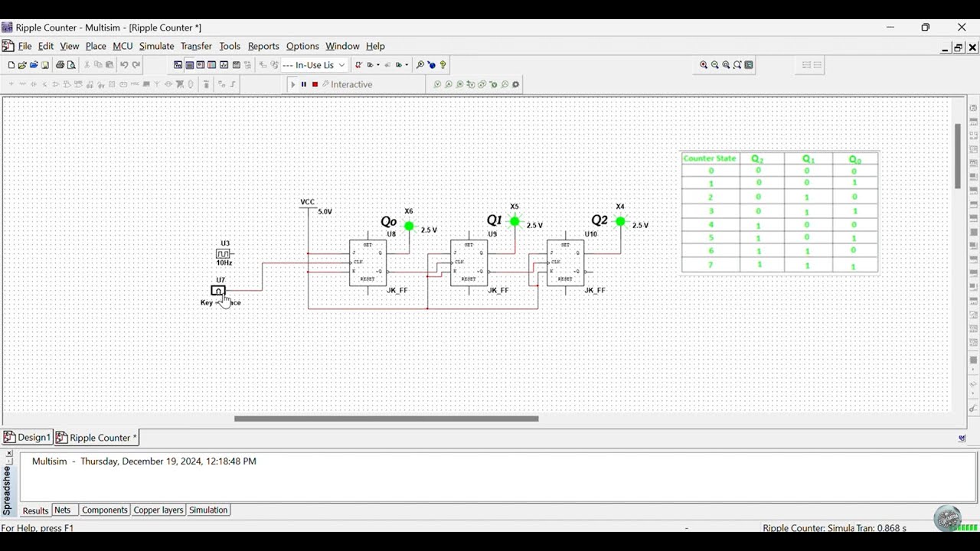The width and height of the screenshot is (980, 551).
Task: Open the multimeter instrument at sidebar top
Action: coord(974,108)
